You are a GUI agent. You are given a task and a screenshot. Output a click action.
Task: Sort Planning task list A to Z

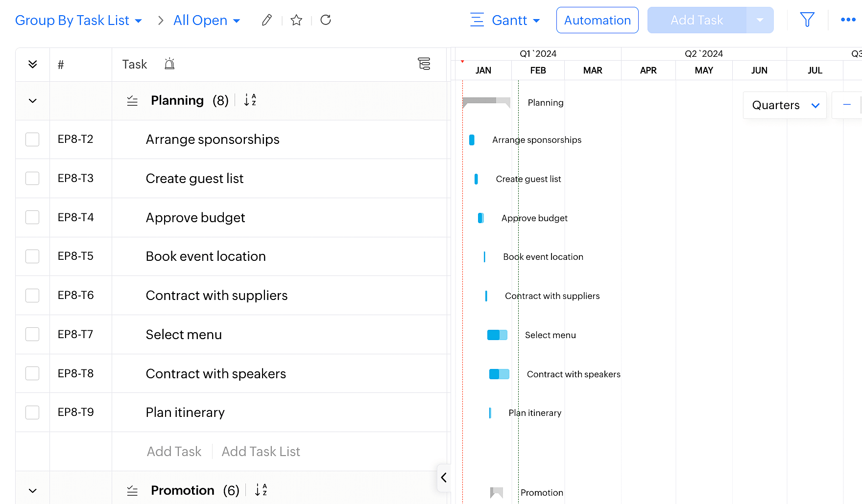(x=250, y=100)
